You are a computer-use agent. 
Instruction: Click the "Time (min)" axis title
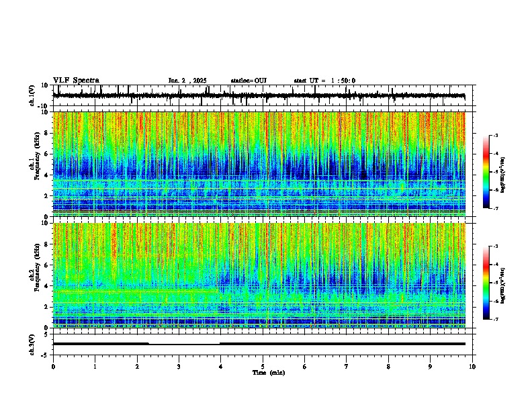click(x=269, y=373)
